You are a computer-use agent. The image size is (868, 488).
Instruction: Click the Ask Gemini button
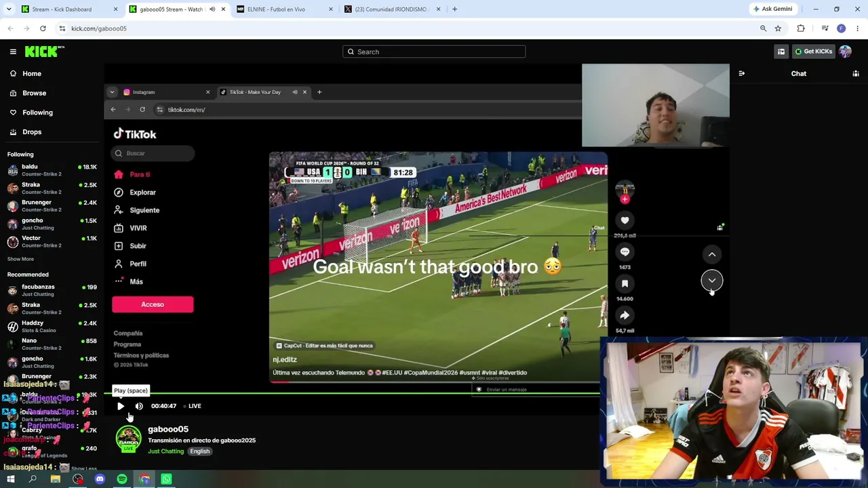point(772,9)
